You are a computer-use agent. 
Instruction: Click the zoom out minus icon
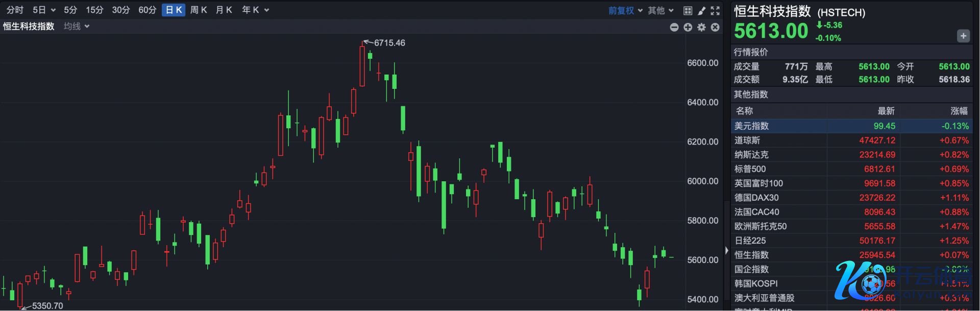click(x=674, y=28)
